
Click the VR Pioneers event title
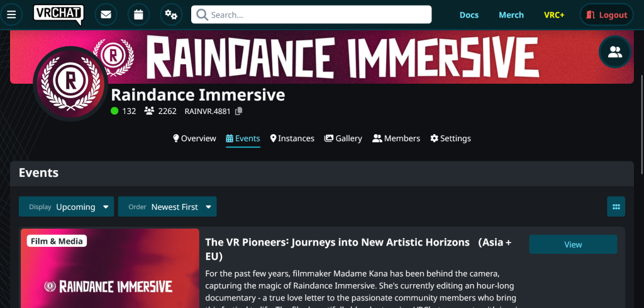pyautogui.click(x=358, y=249)
